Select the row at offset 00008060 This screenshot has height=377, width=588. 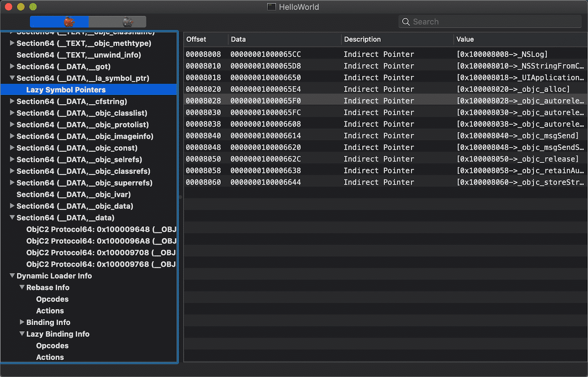(386, 182)
